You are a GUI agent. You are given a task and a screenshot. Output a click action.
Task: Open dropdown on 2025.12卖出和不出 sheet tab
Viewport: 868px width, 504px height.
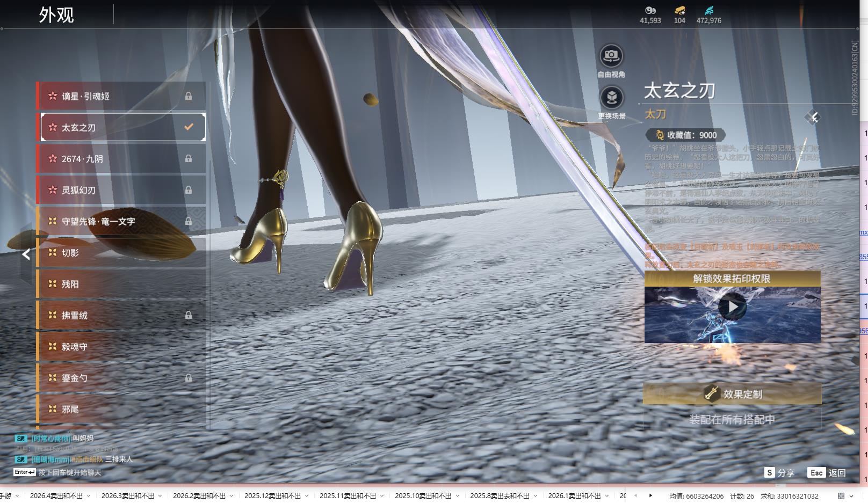click(307, 496)
